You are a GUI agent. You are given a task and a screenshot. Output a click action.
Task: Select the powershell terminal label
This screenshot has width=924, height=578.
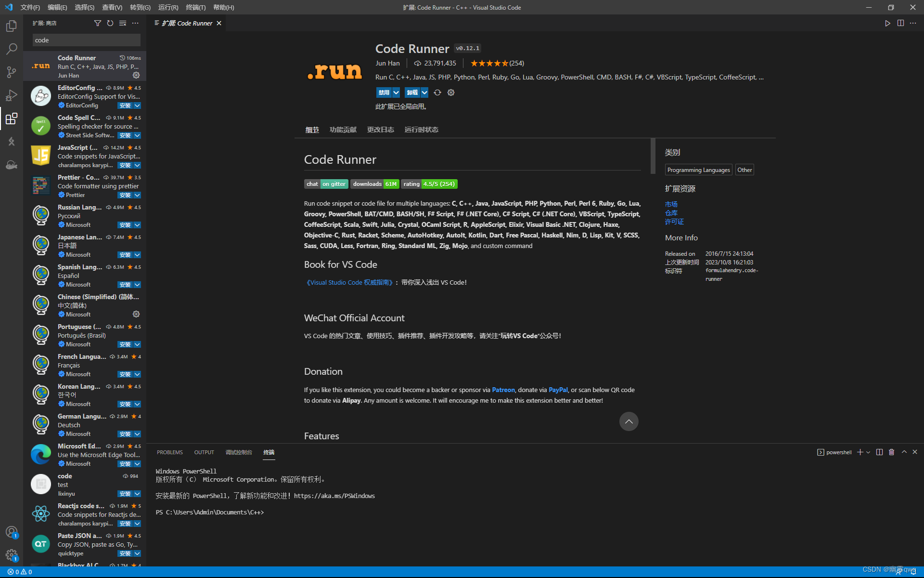click(834, 452)
